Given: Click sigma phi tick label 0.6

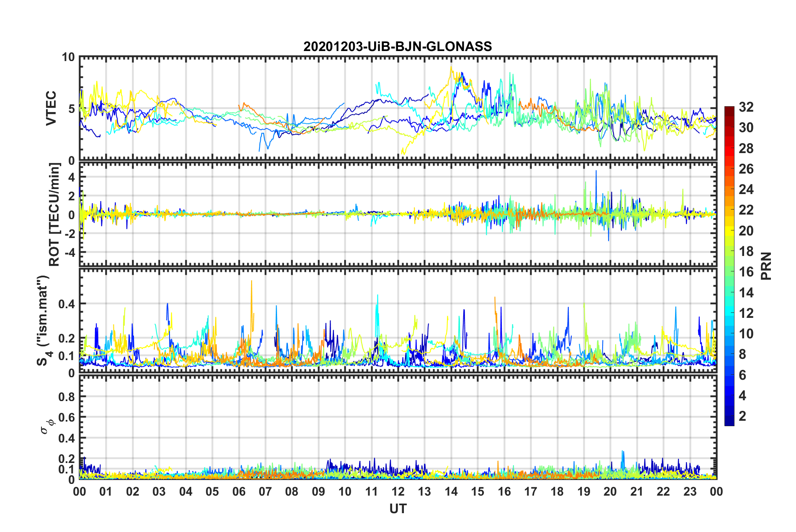Looking at the screenshot, I should (x=67, y=417).
